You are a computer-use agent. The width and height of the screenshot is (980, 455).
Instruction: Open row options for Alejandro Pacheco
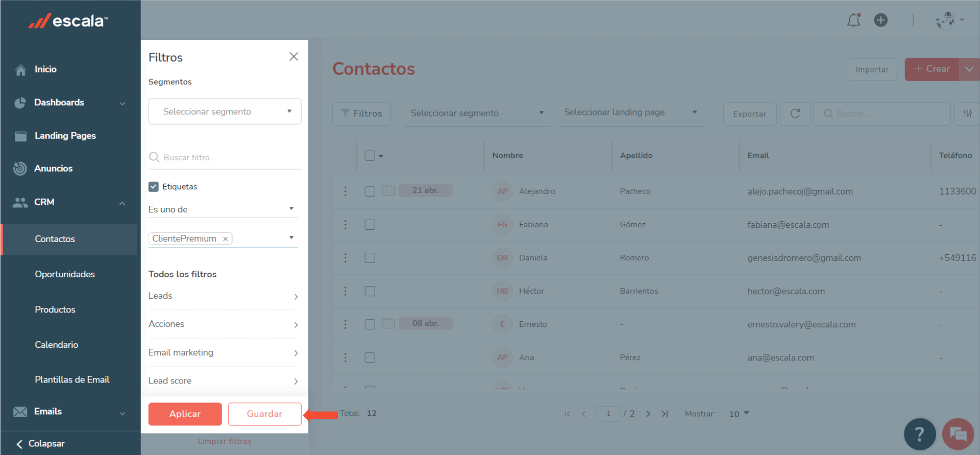(346, 191)
